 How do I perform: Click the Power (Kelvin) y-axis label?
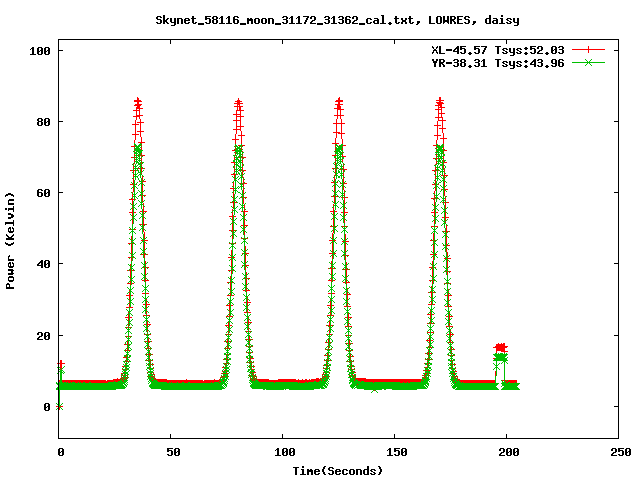coord(10,241)
